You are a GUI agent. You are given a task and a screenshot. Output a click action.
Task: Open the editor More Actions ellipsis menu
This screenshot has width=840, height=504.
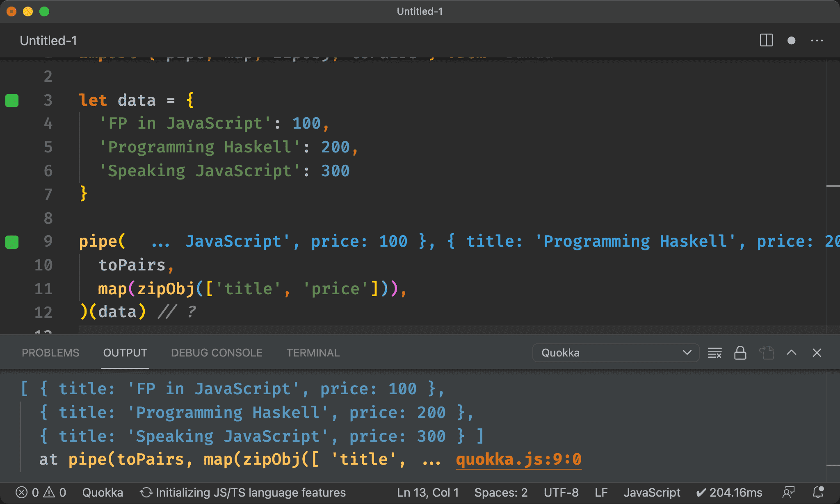[x=817, y=41]
